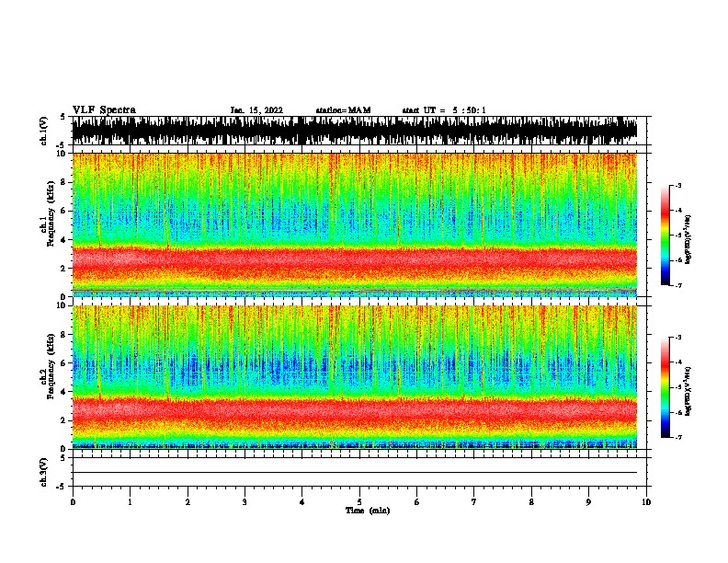Click the "ch.1(V)" axis label
The image size is (728, 563).
(44, 131)
